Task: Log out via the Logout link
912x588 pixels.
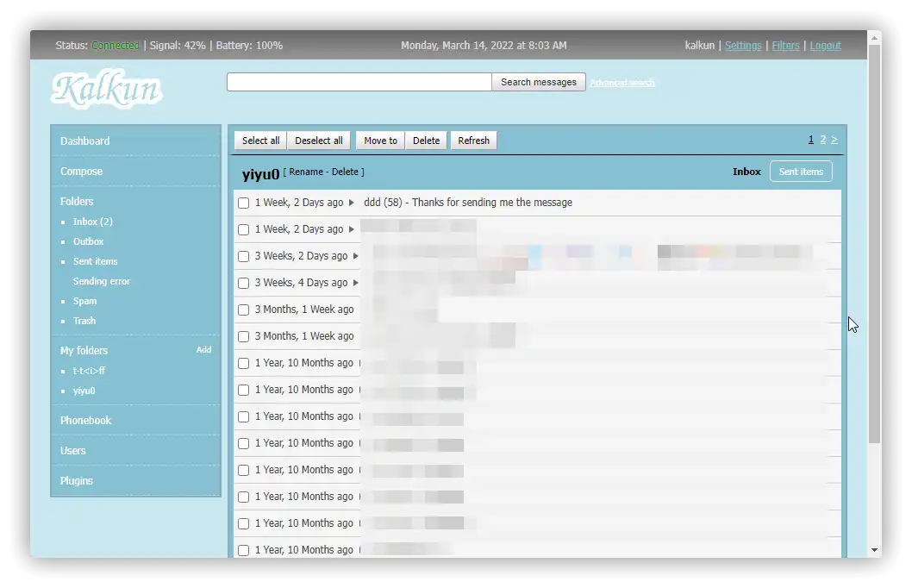Action: tap(825, 46)
